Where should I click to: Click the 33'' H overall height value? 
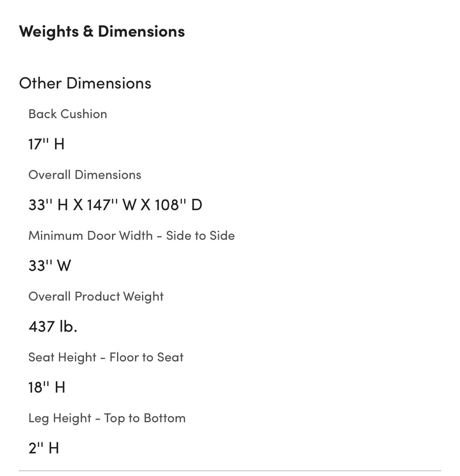[48, 205]
